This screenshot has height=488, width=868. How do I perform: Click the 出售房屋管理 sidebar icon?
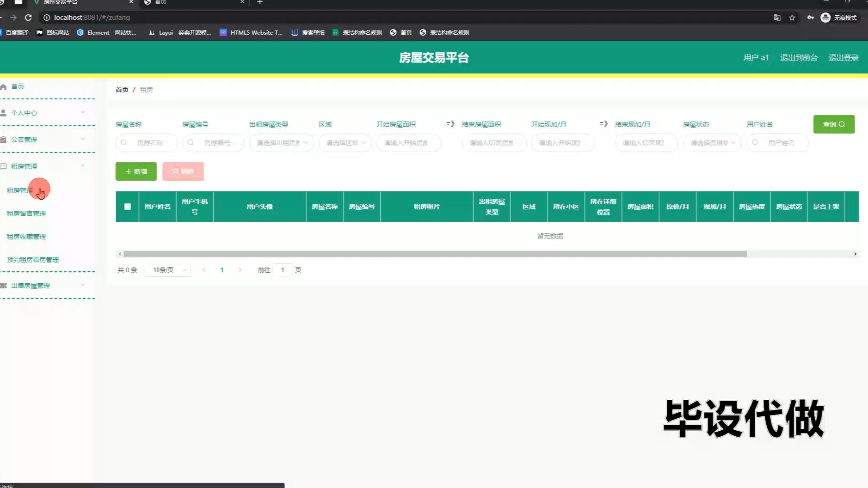[x=3, y=286]
